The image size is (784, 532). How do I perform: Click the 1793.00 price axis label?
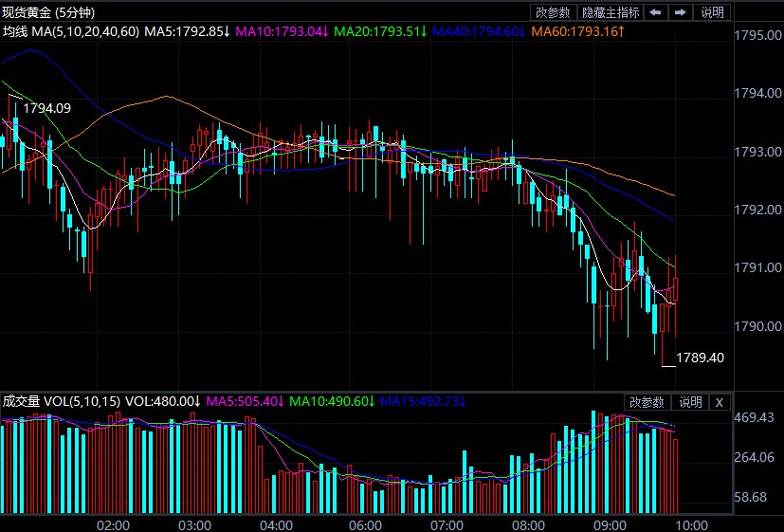point(757,152)
